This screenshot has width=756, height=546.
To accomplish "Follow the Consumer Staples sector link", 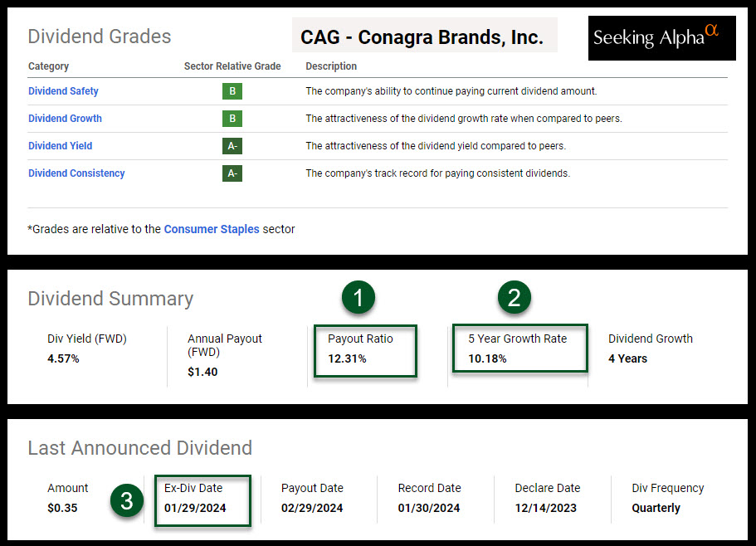I will [212, 229].
